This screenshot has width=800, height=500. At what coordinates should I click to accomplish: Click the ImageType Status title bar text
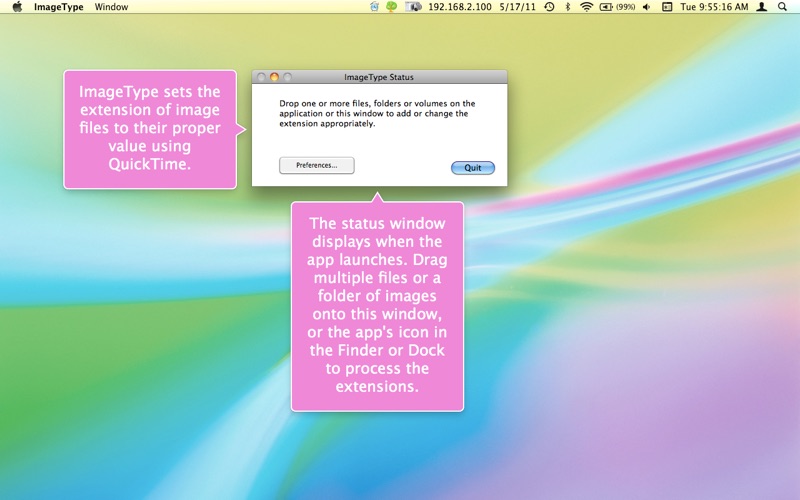click(x=379, y=77)
